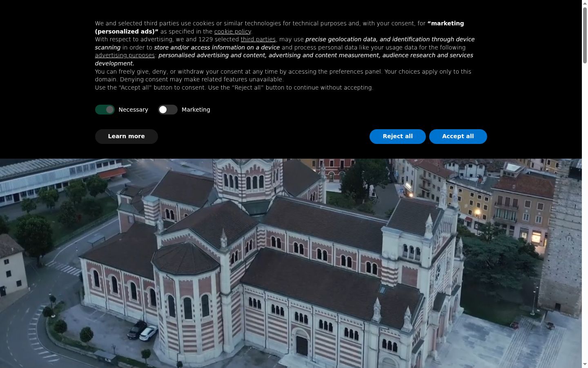The width and height of the screenshot is (588, 368).
Task: Click the scrollbar up arrow
Action: [585, 3]
